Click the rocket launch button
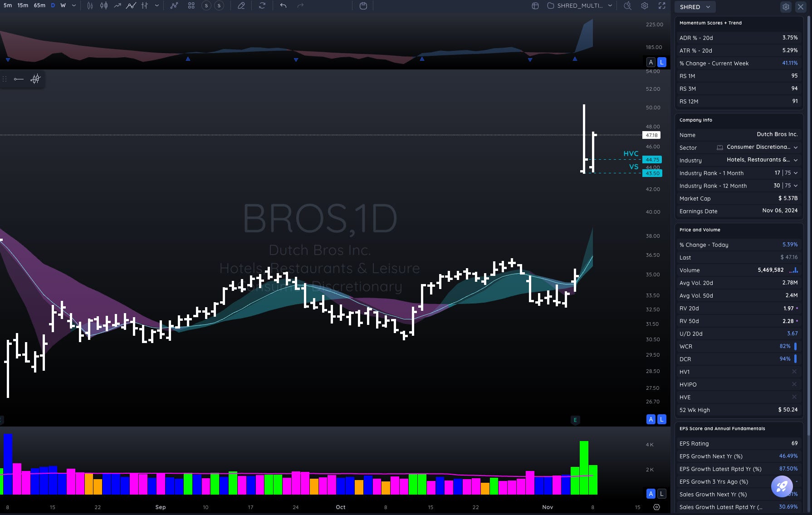 [782, 486]
